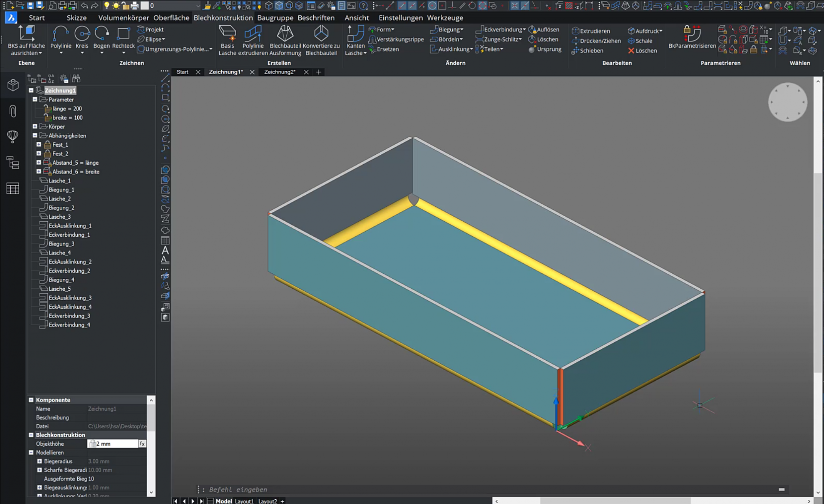Screen dimensions: 824x504
Task: Open the balloon tips panel icon
Action: [13, 136]
